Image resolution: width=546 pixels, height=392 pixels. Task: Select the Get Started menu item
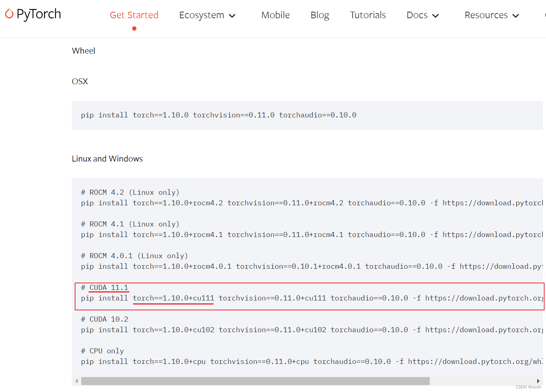134,15
